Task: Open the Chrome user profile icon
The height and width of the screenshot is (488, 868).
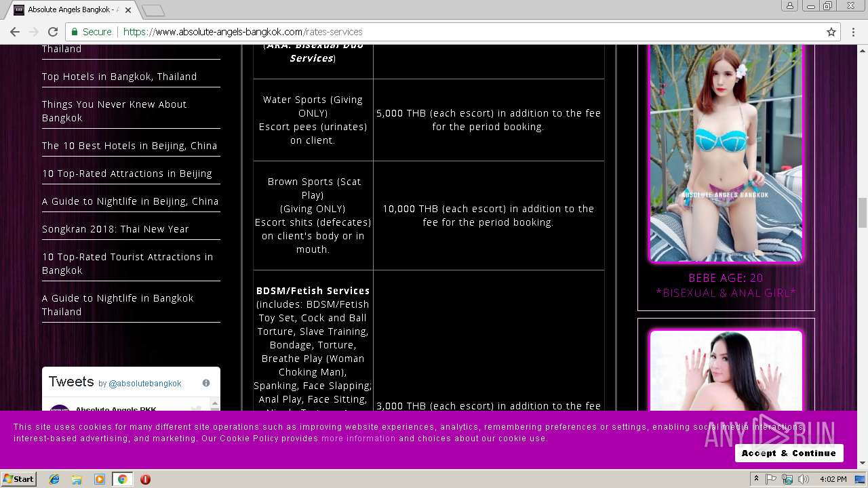Action: click(790, 6)
